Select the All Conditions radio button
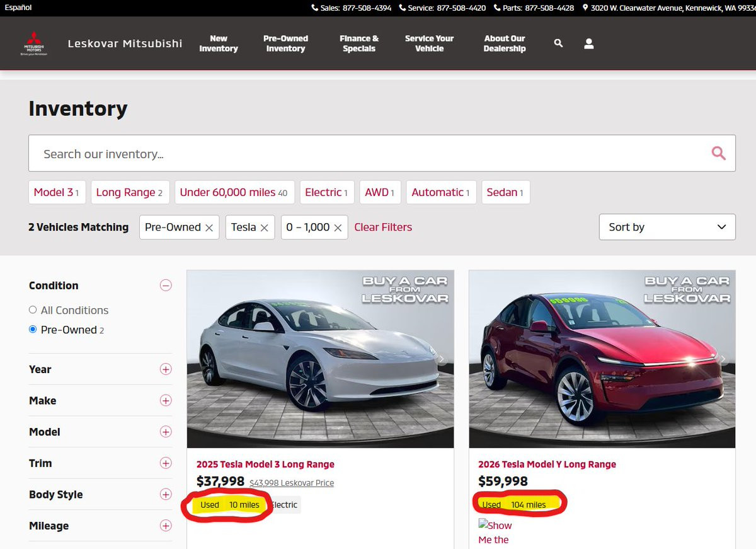756x549 pixels. (33, 310)
